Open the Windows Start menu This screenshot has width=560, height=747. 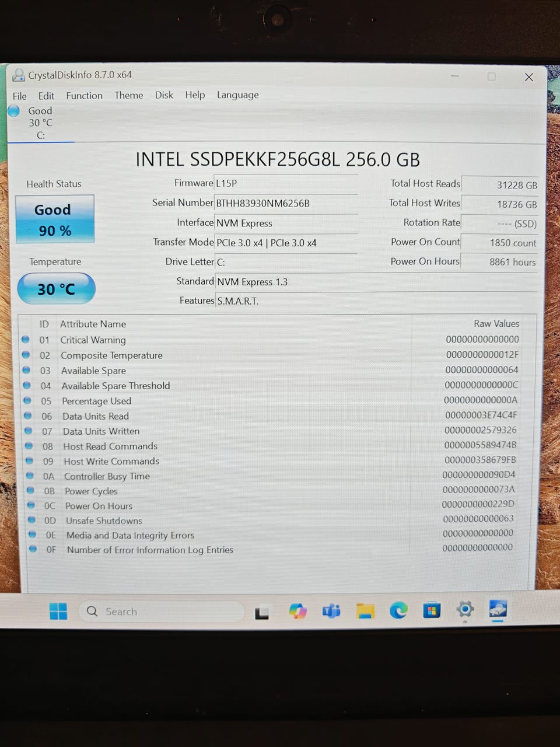tap(58, 611)
